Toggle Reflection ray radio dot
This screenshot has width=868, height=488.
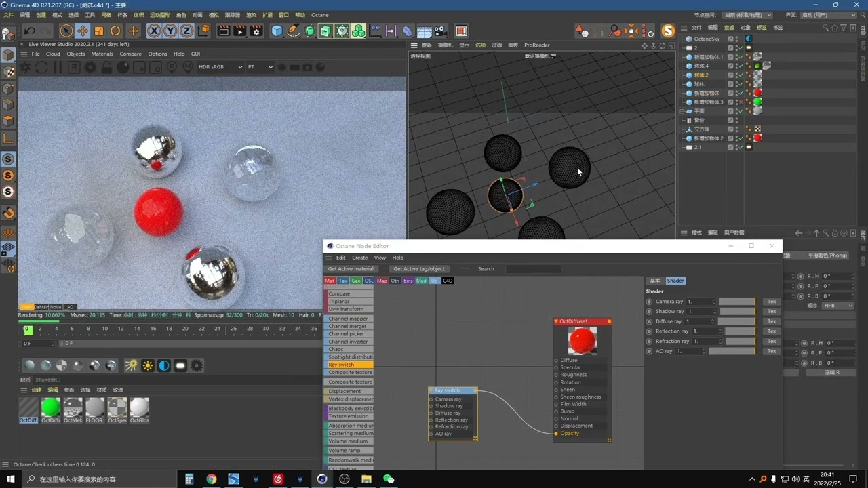tap(650, 331)
